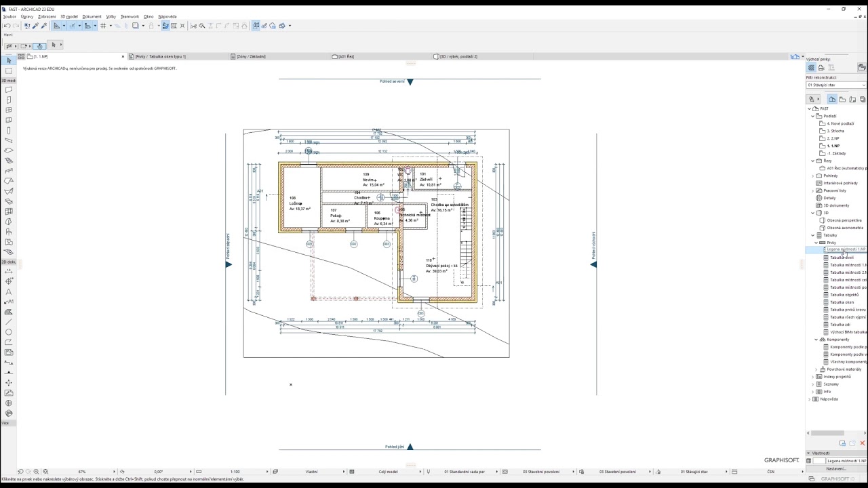Viewport: 868px width, 488px height.
Task: Click the Zoom In magnifier at bottom
Action: (37, 472)
